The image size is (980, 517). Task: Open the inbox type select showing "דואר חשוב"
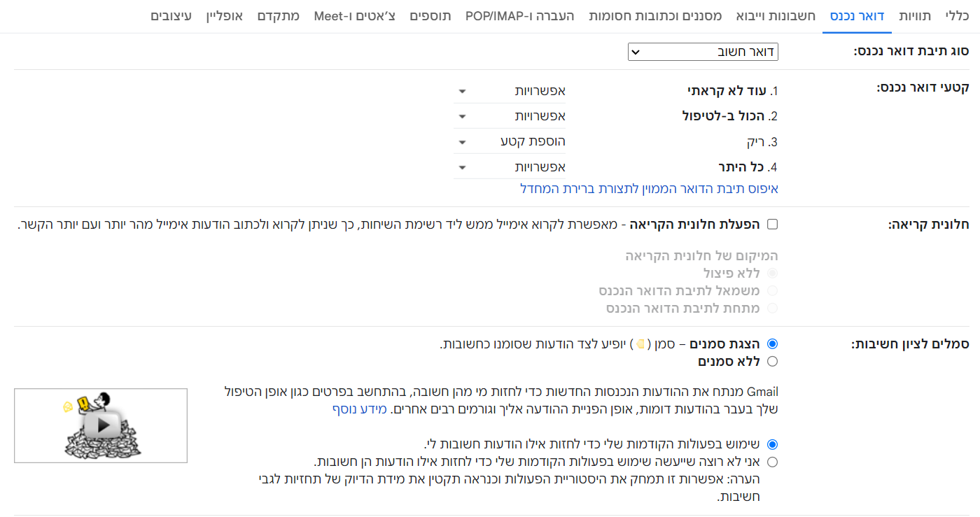pyautogui.click(x=703, y=52)
